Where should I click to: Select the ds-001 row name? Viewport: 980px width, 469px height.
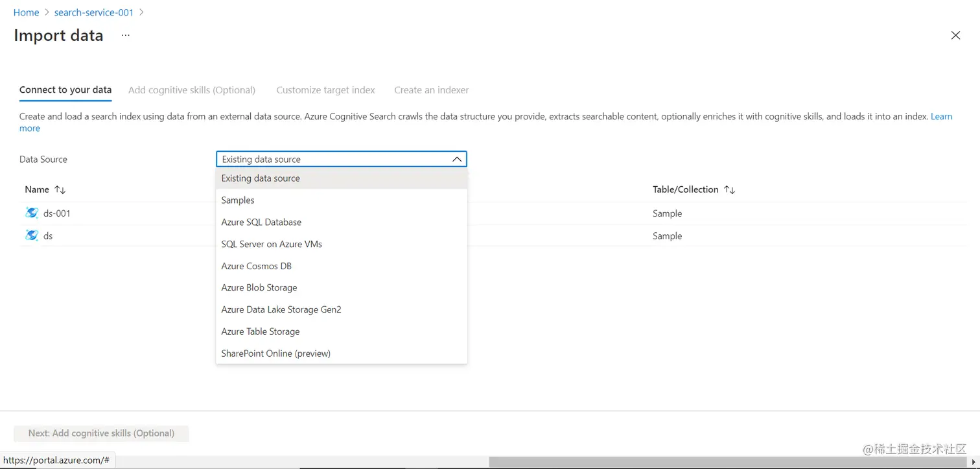click(57, 213)
